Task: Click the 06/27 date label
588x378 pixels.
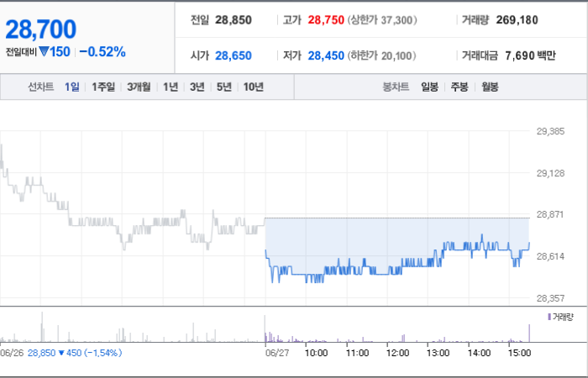Action: 277,353
